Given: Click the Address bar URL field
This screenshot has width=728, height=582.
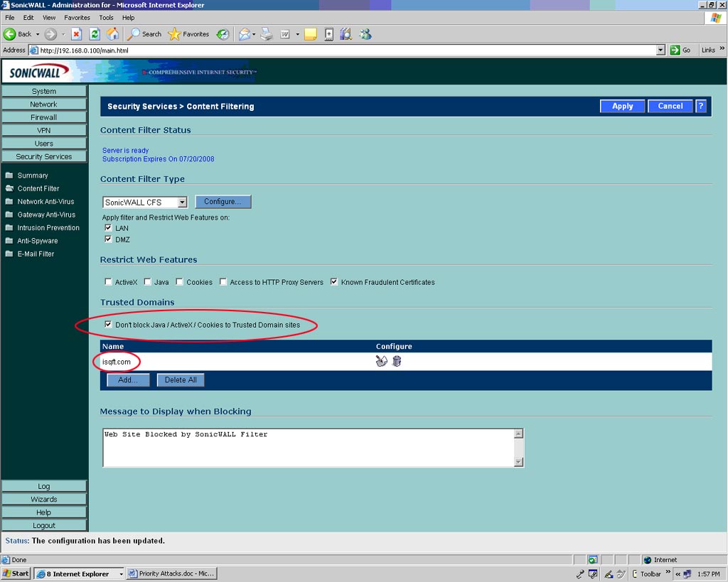Looking at the screenshot, I should 343,50.
